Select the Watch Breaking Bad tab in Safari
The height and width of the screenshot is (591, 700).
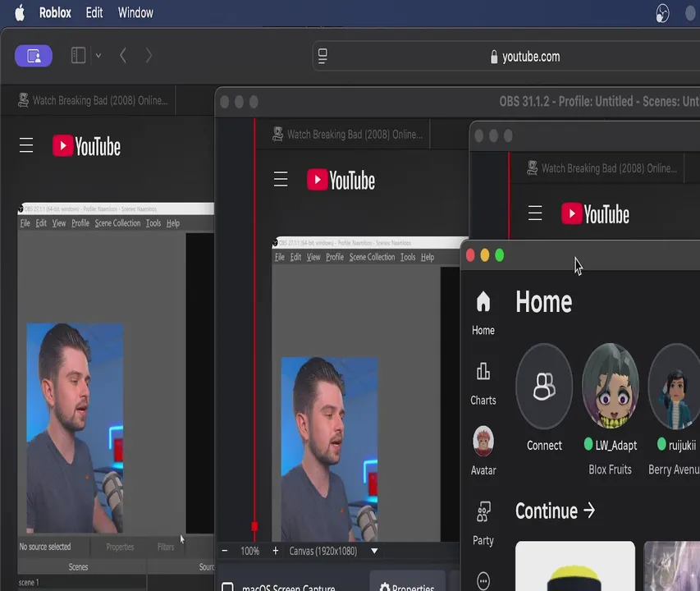coord(93,100)
